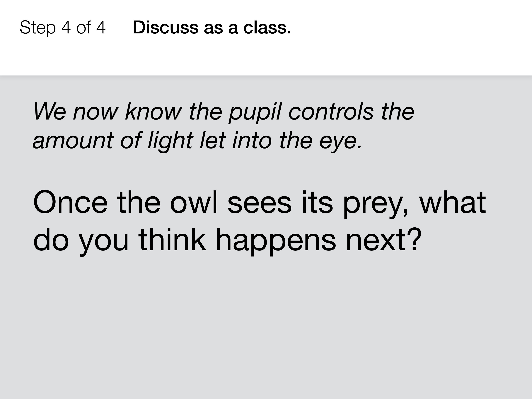Click the word "class." in the header
The width and height of the screenshot is (532, 399).
tap(267, 27)
